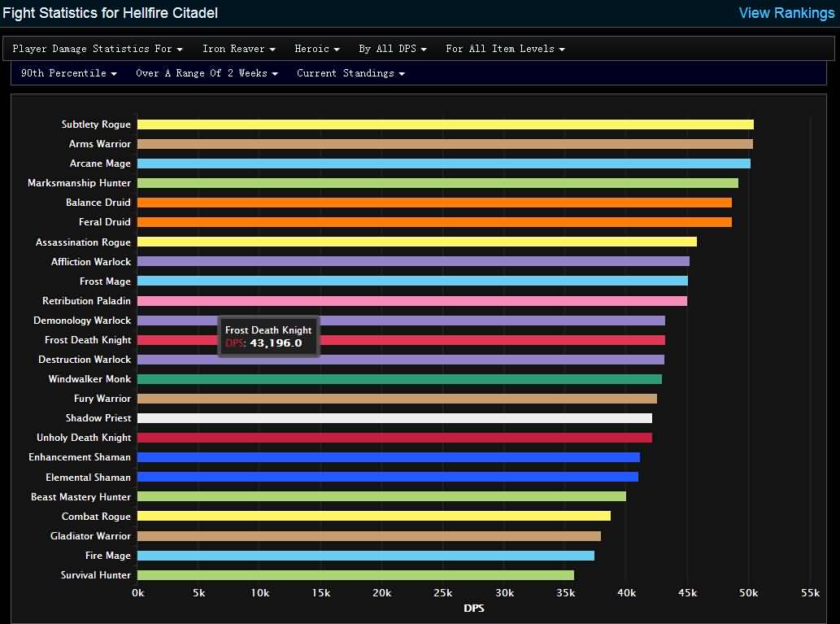Click the Enhancement Shaman blue bar
This screenshot has width=840, height=624.
389,457
